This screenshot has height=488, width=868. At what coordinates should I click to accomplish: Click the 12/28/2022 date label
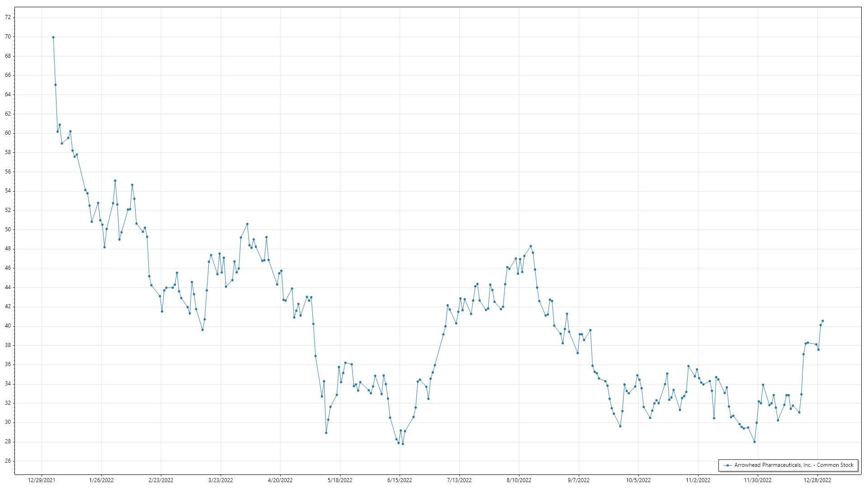coord(817,480)
